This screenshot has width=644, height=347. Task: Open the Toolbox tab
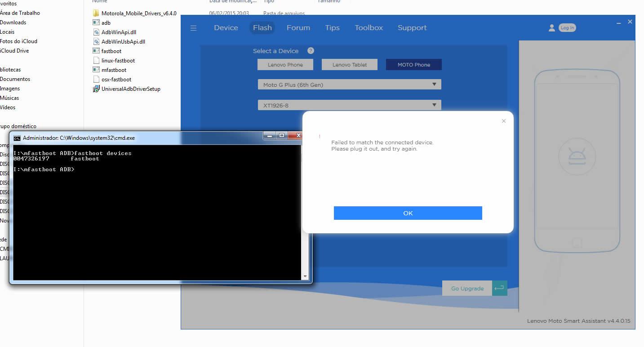pos(369,28)
